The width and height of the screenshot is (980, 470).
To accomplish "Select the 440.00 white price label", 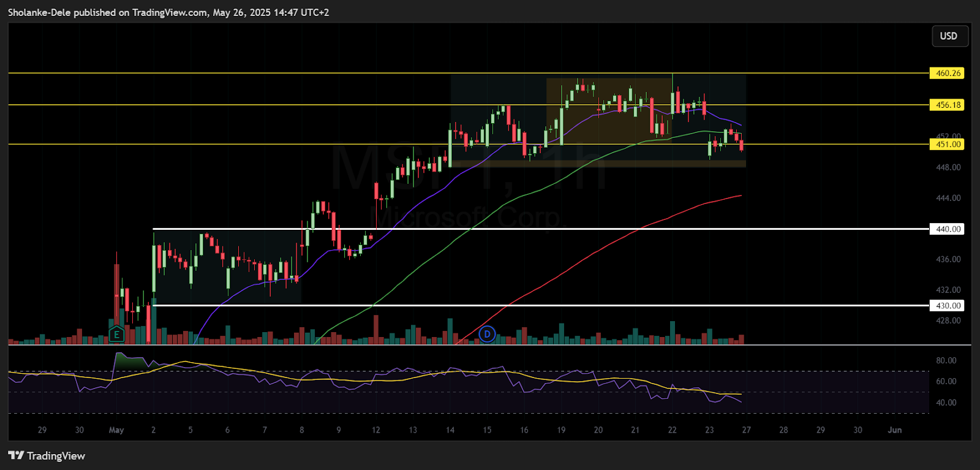I will click(947, 229).
